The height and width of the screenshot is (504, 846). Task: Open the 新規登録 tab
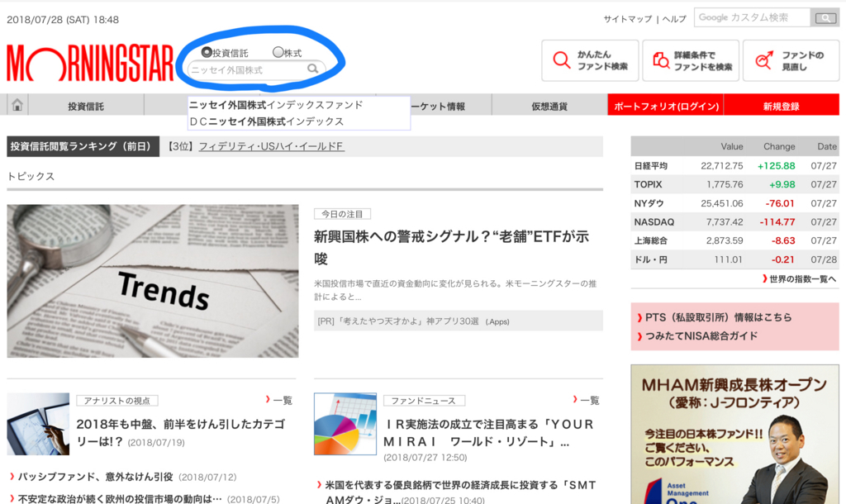click(x=782, y=106)
